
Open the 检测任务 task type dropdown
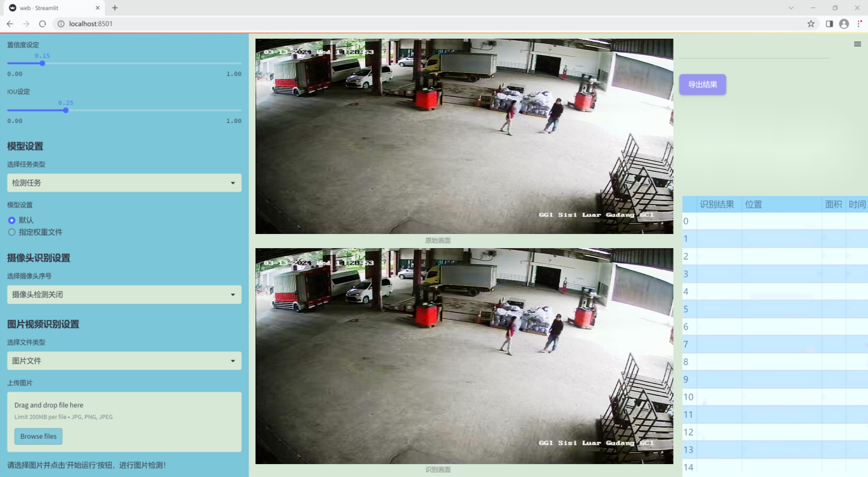124,183
